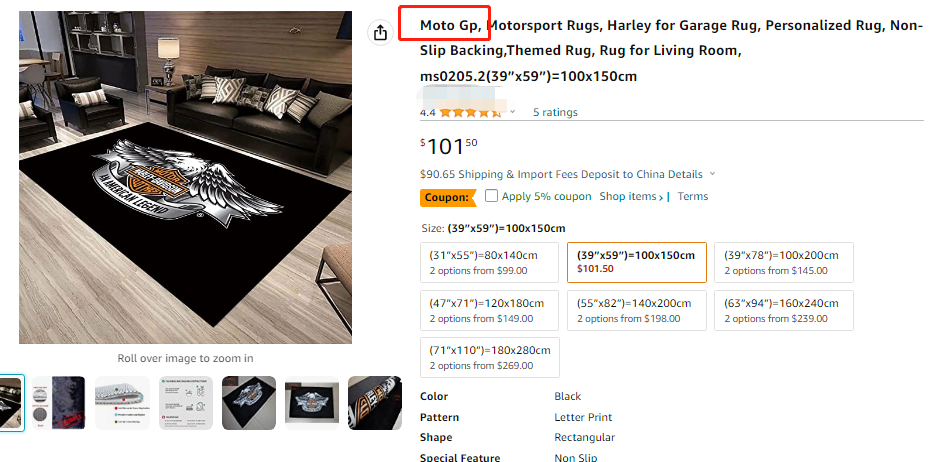View the rolled-up rug close-up thumbnail

coord(374,403)
